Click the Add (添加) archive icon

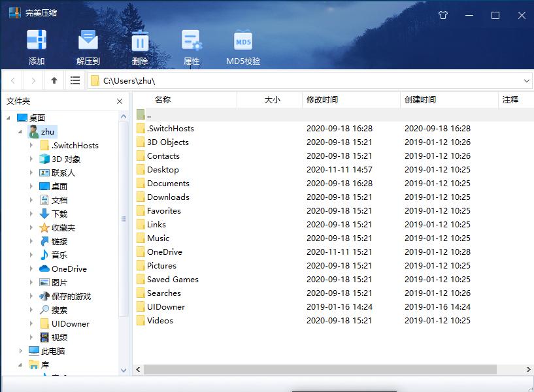pos(37,41)
